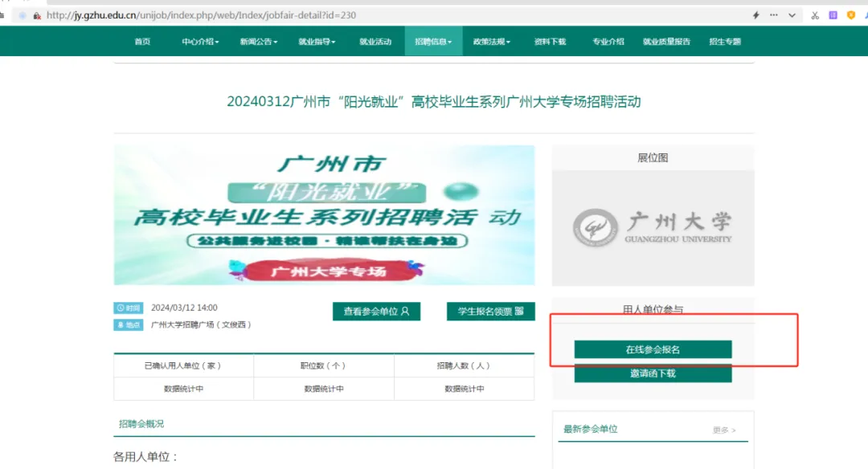Expand the 招聘信息 dropdown menu
Screen dimensions: 868x469
432,41
